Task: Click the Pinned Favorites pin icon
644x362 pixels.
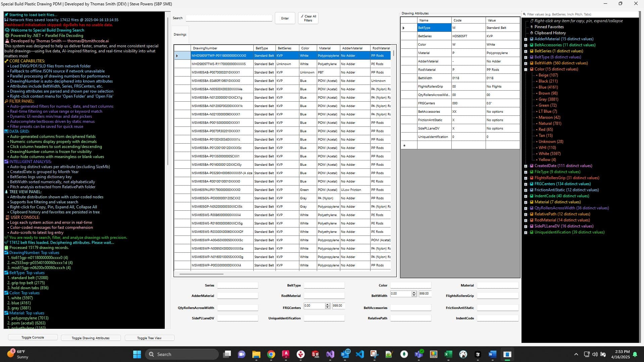Action: [x=532, y=27]
